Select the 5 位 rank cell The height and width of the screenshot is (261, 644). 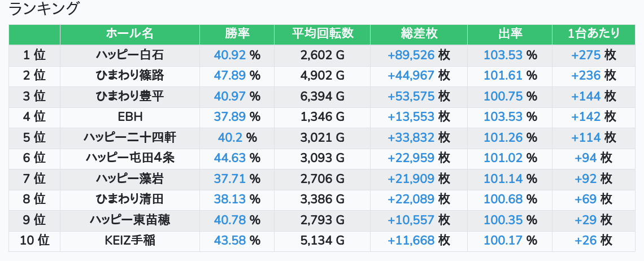tap(34, 138)
